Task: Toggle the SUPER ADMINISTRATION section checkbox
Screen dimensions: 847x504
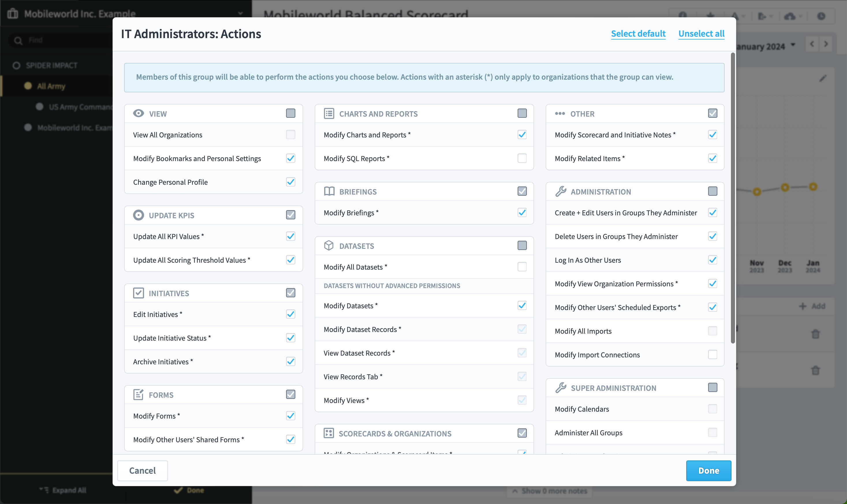Action: 712,387
